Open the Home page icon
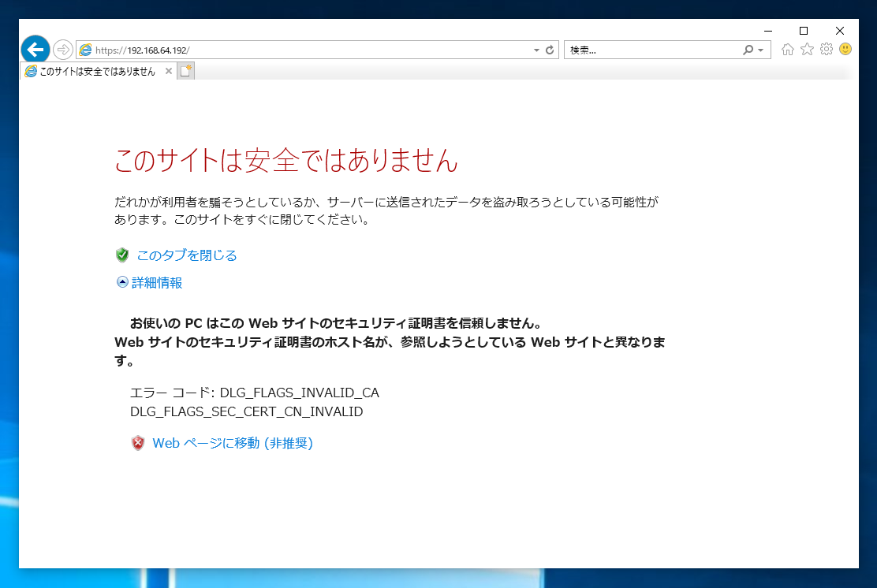Screen dimensions: 877x588 click(788, 49)
